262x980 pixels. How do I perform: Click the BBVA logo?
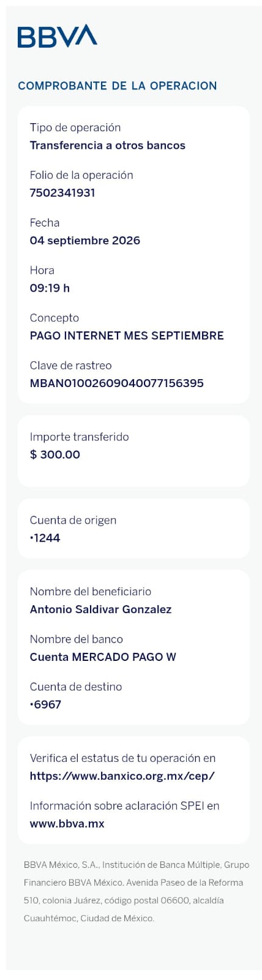tap(58, 36)
